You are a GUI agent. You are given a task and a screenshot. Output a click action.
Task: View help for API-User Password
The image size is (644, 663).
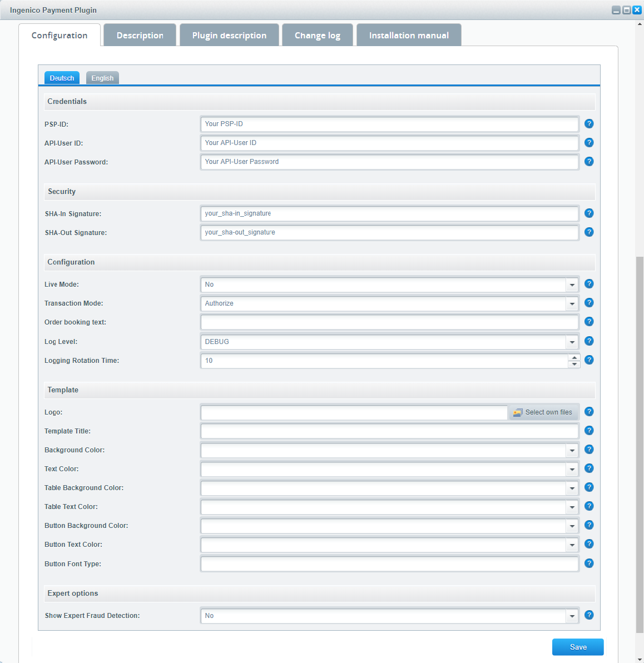(588, 162)
